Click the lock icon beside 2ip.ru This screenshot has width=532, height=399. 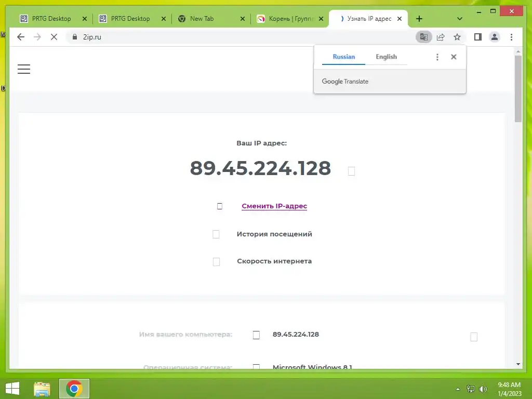pos(75,37)
